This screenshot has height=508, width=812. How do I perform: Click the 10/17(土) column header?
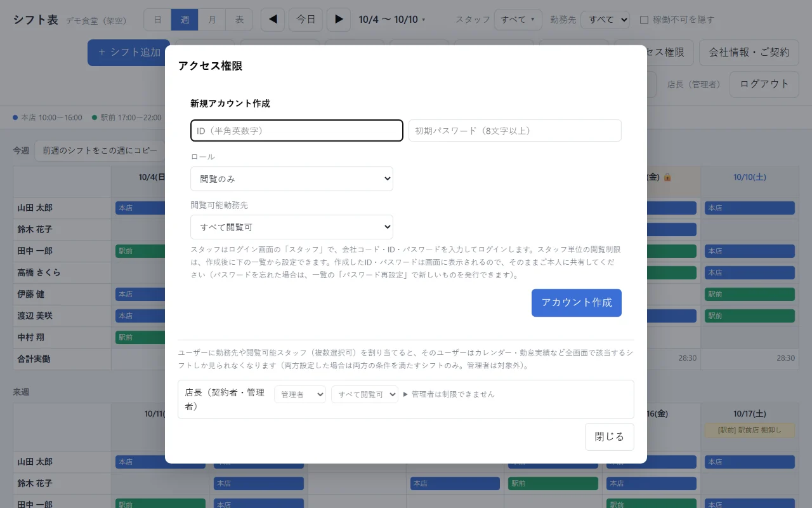pyautogui.click(x=750, y=414)
